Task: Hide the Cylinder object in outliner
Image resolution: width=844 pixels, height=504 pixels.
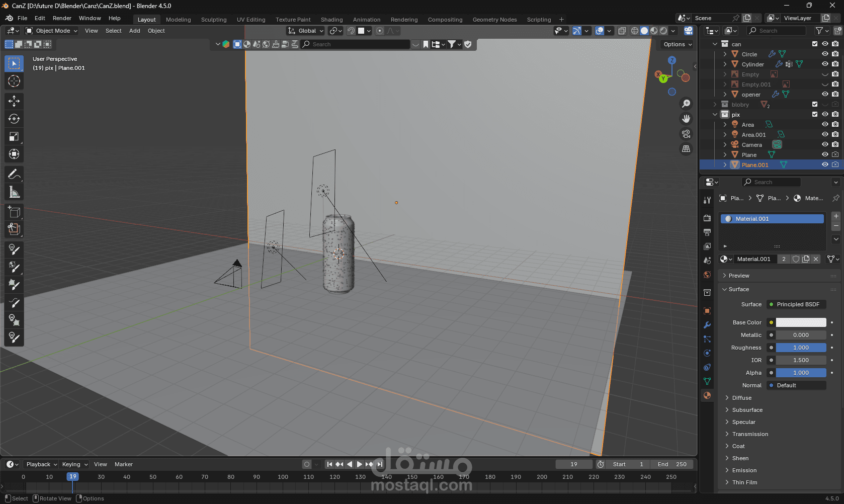Action: point(825,64)
